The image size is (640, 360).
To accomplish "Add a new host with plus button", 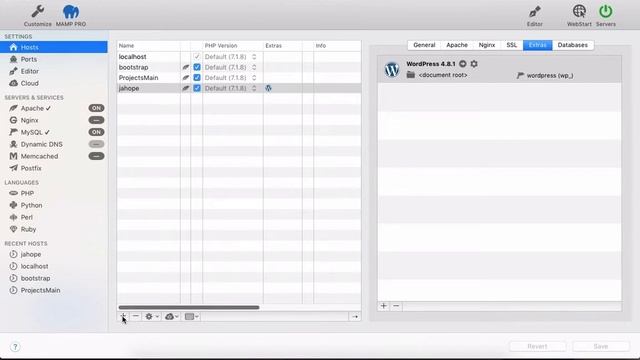I will point(123,316).
